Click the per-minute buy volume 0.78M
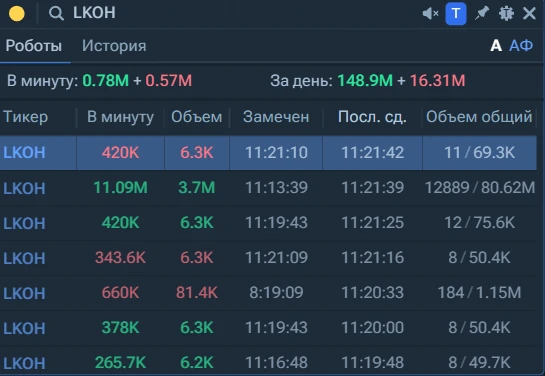 point(106,81)
